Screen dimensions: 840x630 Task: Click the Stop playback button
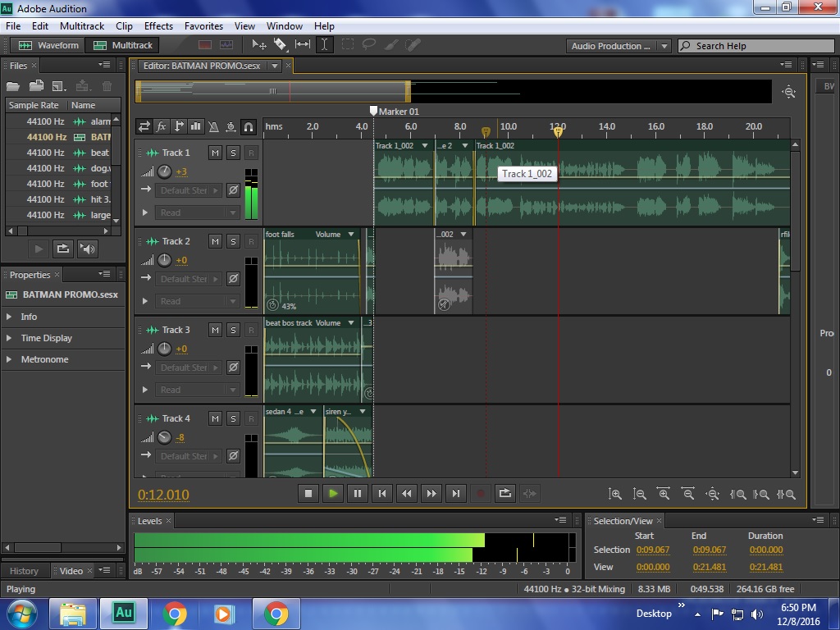tap(308, 493)
